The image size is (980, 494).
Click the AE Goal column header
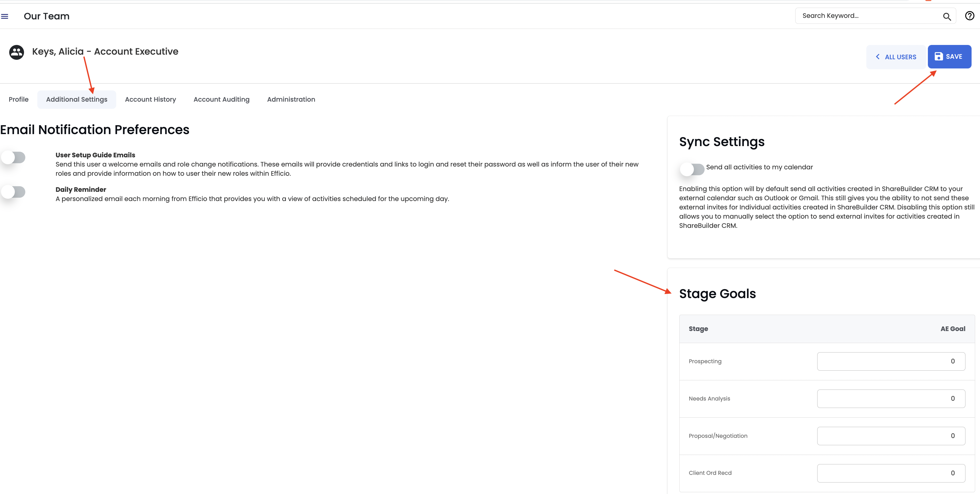[x=953, y=329]
